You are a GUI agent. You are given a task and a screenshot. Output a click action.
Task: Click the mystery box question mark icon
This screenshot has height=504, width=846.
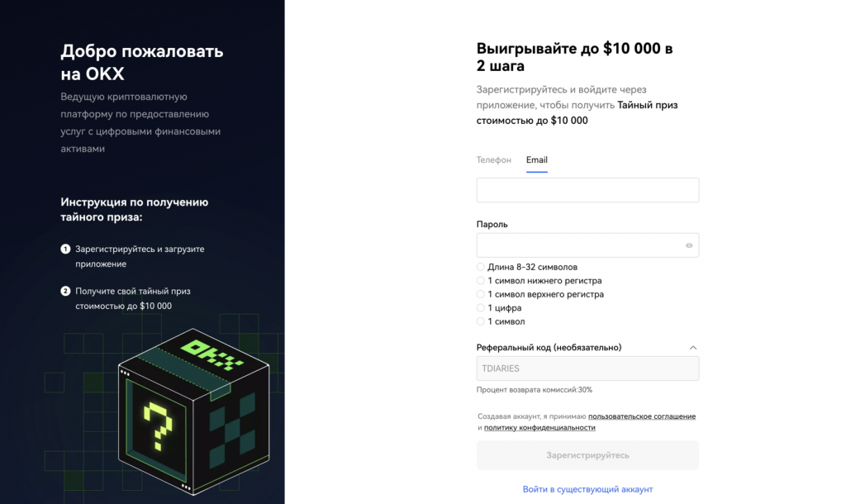click(159, 422)
